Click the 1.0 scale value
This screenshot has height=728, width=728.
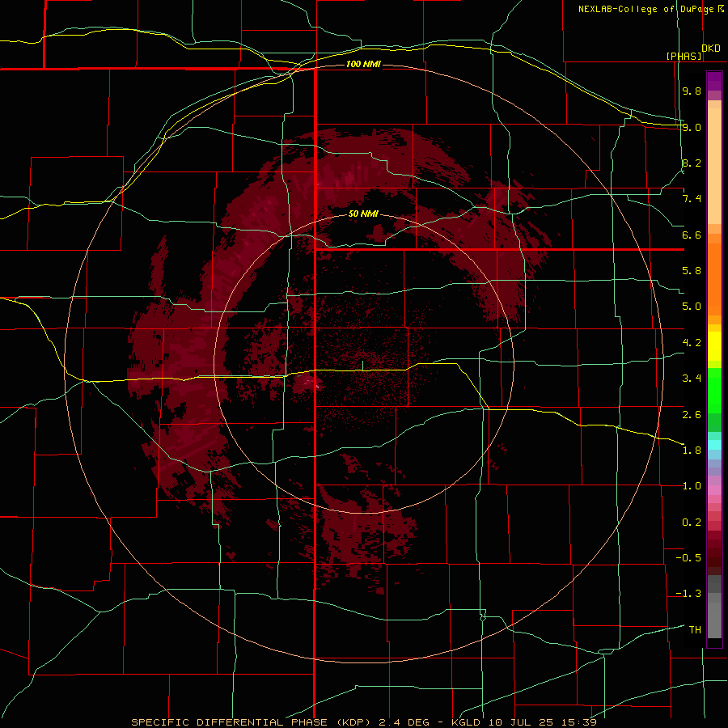coord(692,486)
